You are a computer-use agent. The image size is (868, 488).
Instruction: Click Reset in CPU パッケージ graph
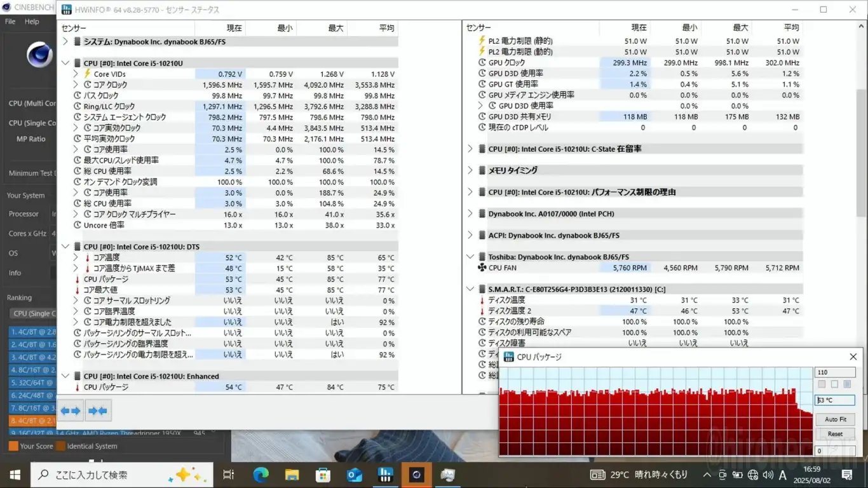click(x=835, y=434)
